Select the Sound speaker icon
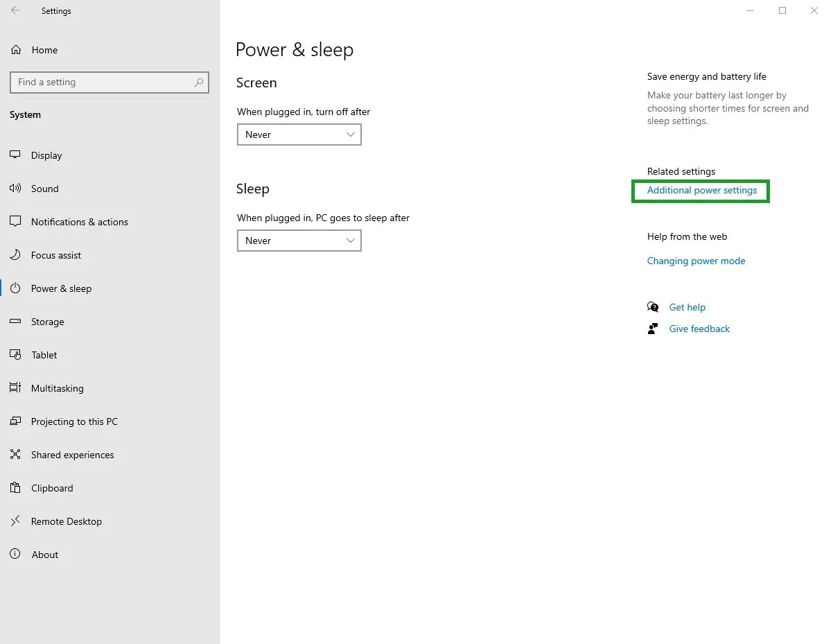 (15, 188)
